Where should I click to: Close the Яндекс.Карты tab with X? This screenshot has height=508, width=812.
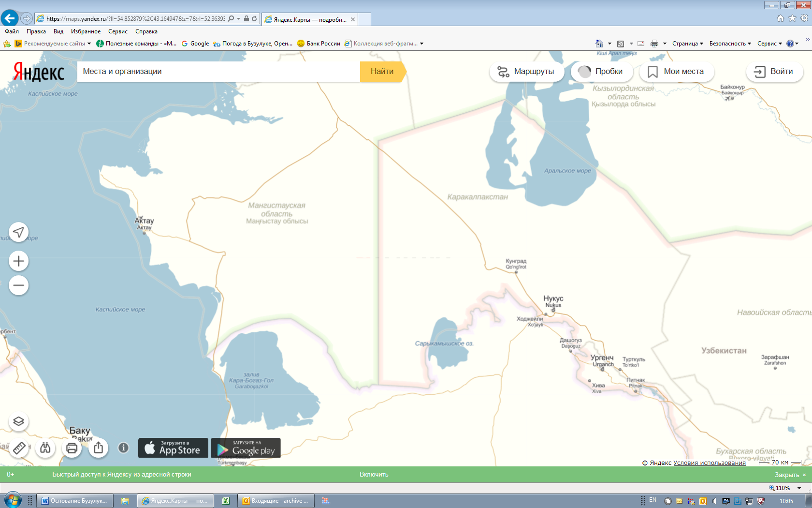click(x=353, y=19)
